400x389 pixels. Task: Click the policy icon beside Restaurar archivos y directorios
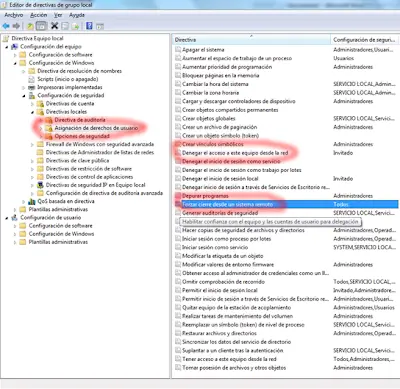pyautogui.click(x=178, y=333)
